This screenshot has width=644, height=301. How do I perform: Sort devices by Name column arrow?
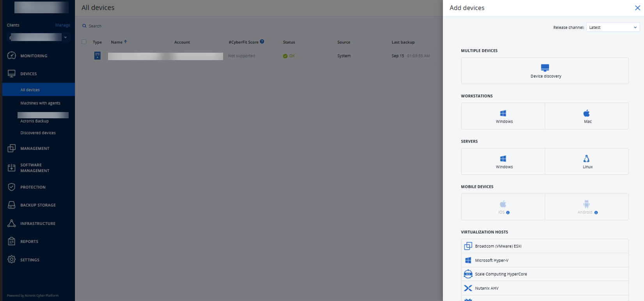[126, 42]
